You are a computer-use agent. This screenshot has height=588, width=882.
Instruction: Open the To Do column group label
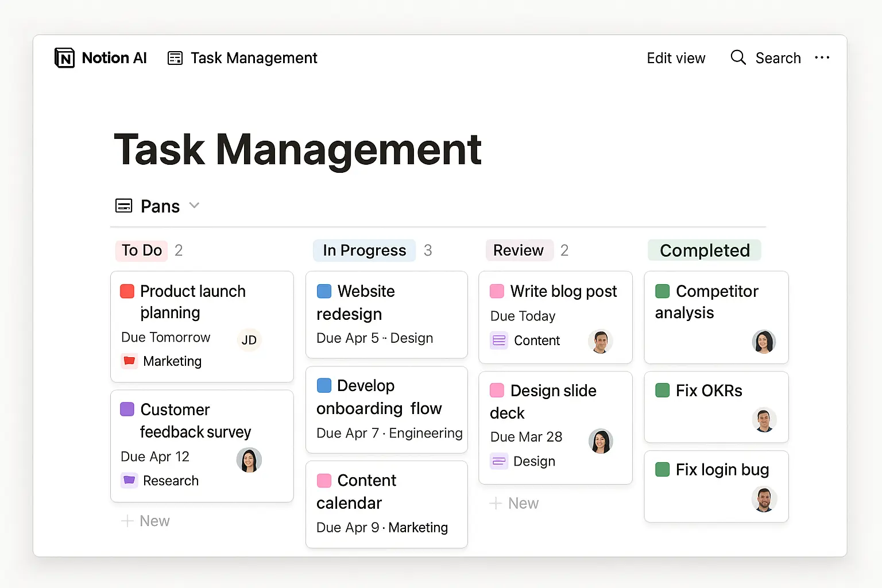[x=142, y=250]
